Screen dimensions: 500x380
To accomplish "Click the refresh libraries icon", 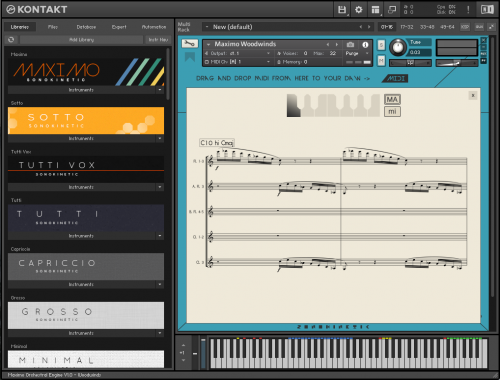I will [11, 40].
